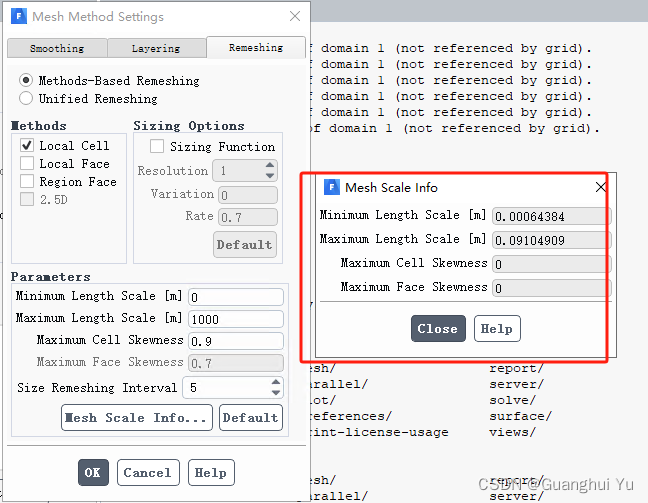This screenshot has height=503, width=648.
Task: Click the 2.5D method checkbox
Action: [27, 199]
